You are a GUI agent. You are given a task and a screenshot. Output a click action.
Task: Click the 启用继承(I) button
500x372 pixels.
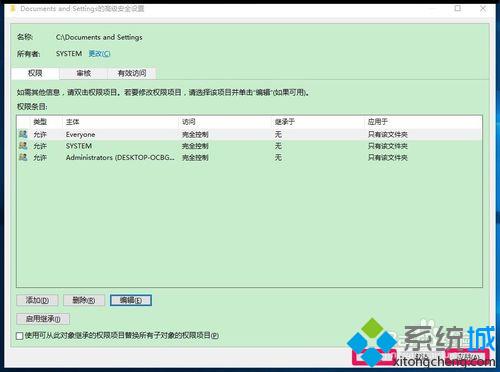(43, 319)
